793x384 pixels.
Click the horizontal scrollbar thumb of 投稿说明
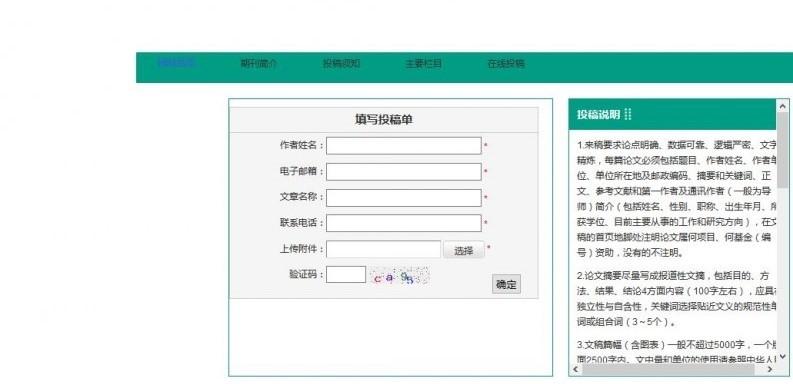668,369
